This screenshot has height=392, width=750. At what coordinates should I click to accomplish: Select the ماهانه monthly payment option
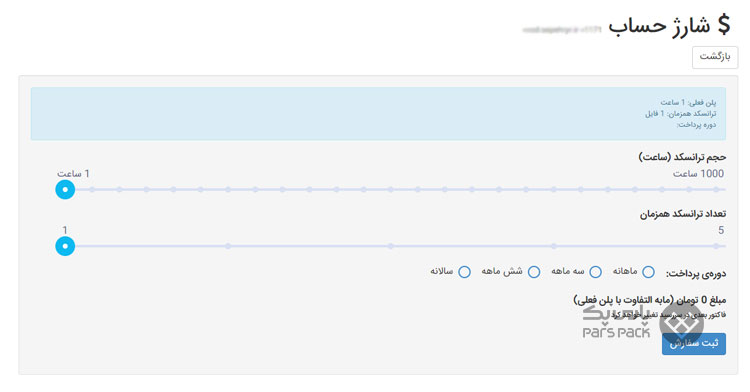(x=648, y=272)
